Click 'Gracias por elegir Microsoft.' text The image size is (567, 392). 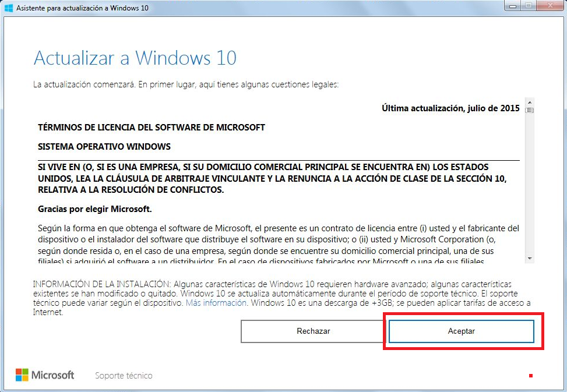95,209
